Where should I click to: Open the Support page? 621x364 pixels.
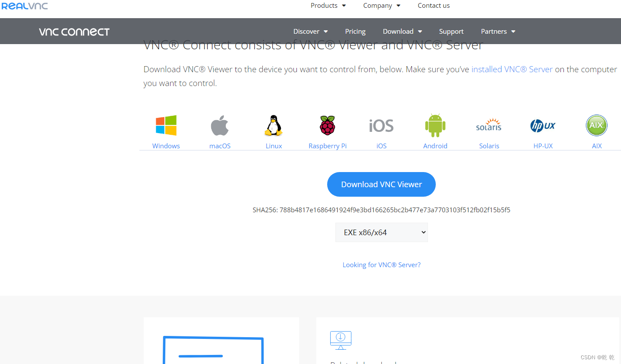point(451,31)
